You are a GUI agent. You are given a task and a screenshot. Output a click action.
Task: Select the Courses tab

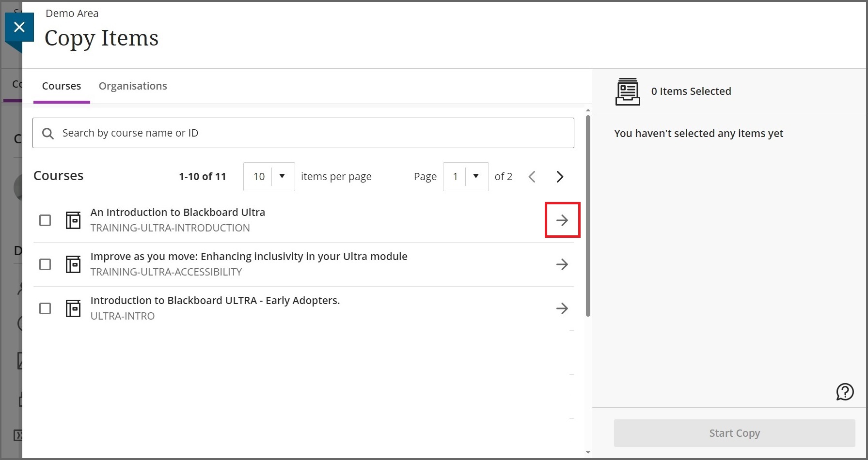[x=62, y=86]
